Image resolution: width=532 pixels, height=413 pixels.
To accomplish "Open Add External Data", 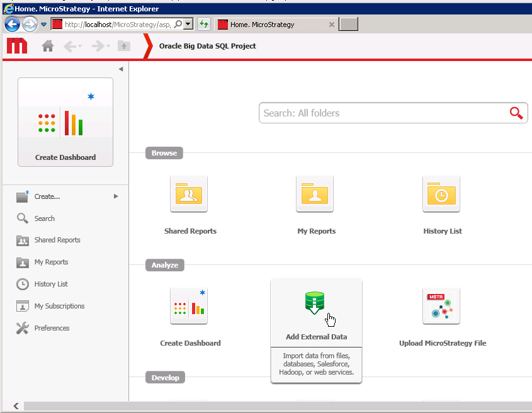I will point(315,304).
